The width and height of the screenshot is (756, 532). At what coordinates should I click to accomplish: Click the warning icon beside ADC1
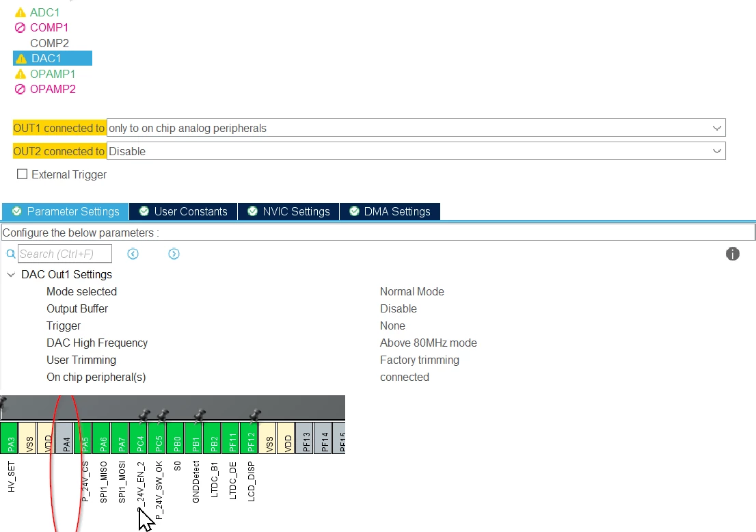tap(21, 12)
